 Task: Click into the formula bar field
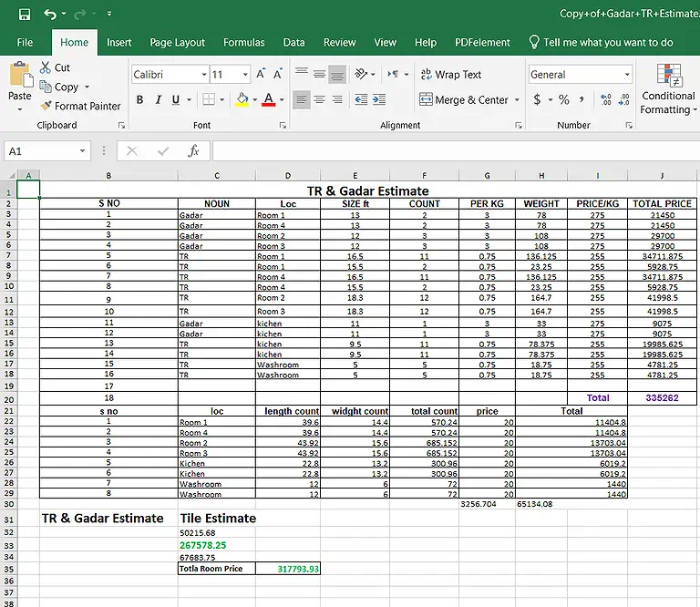click(x=457, y=151)
